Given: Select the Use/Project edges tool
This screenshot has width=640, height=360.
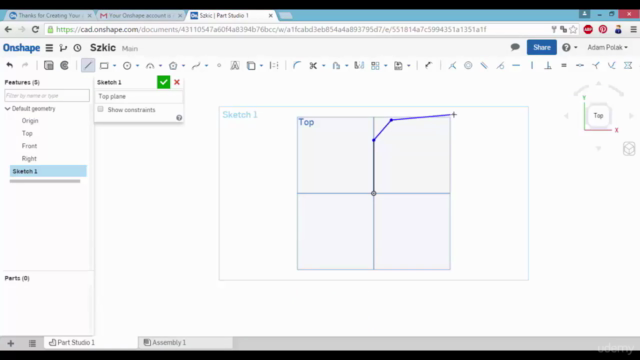Looking at the screenshot, I should [251, 65].
